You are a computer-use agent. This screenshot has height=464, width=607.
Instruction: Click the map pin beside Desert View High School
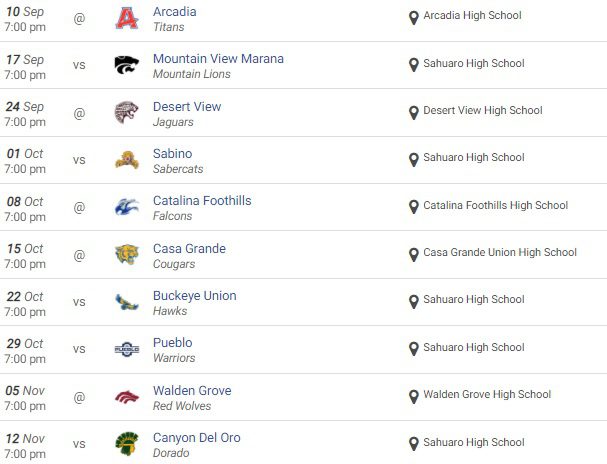coord(414,112)
